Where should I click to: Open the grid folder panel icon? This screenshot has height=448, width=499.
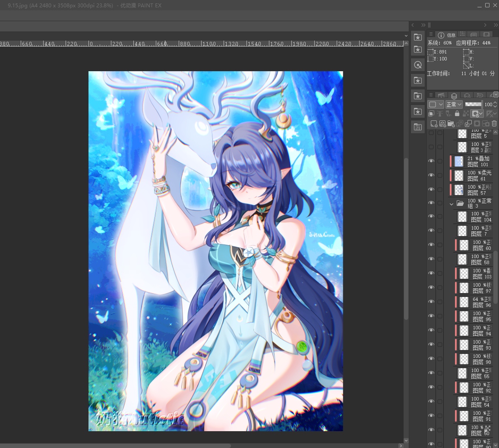pos(418,127)
